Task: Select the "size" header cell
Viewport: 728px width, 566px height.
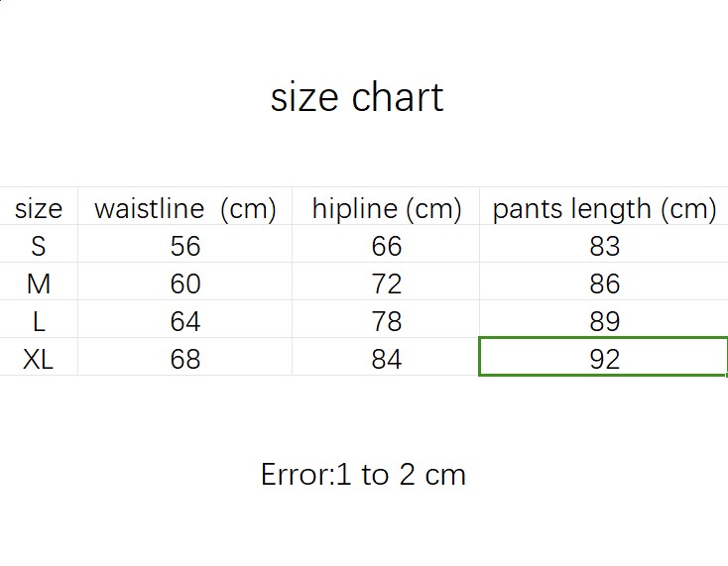Action: (x=39, y=208)
